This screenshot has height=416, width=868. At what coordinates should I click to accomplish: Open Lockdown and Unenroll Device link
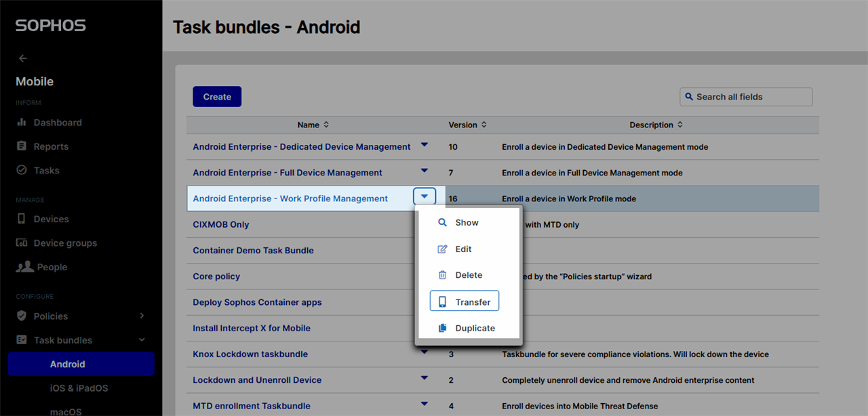coord(257,380)
